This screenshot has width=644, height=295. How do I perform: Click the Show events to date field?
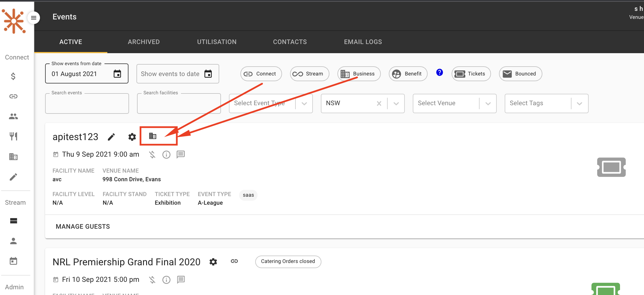point(178,74)
